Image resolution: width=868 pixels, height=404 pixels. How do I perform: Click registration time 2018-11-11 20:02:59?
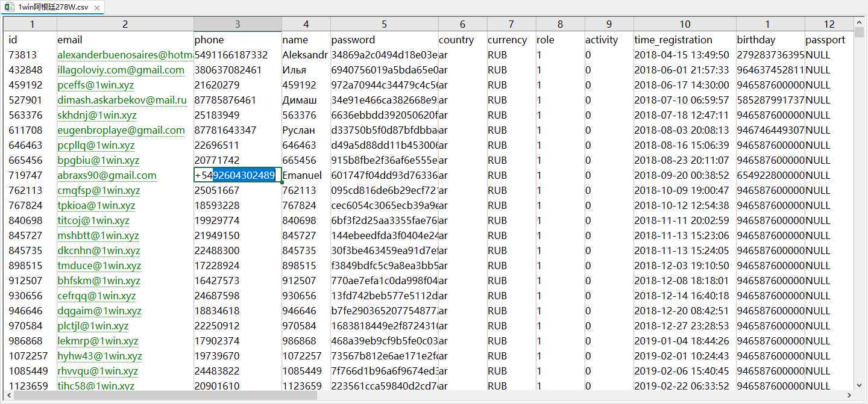point(685,220)
